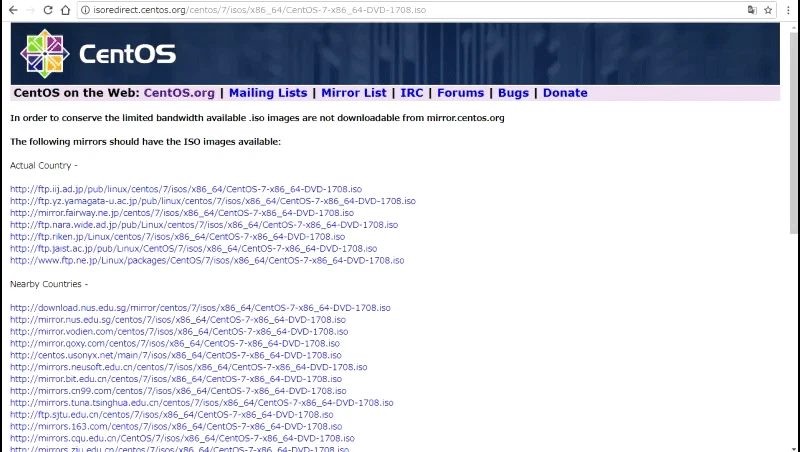Download ISO from ftp.nara.wide.ad.jp mirror

click(x=204, y=225)
